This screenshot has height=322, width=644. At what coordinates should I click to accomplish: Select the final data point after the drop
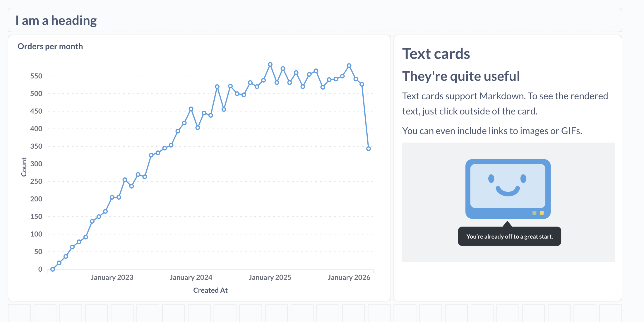coord(369,149)
